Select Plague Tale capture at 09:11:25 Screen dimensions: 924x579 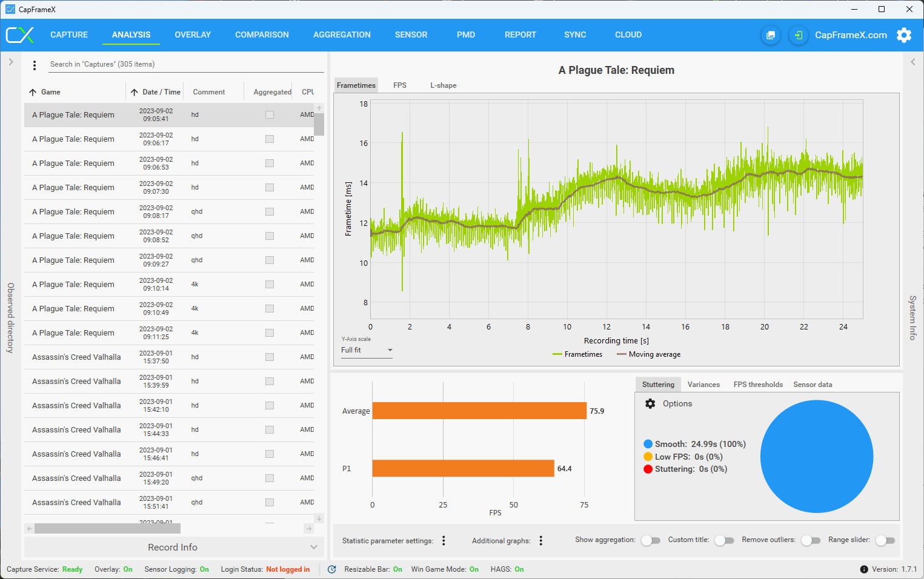(170, 333)
